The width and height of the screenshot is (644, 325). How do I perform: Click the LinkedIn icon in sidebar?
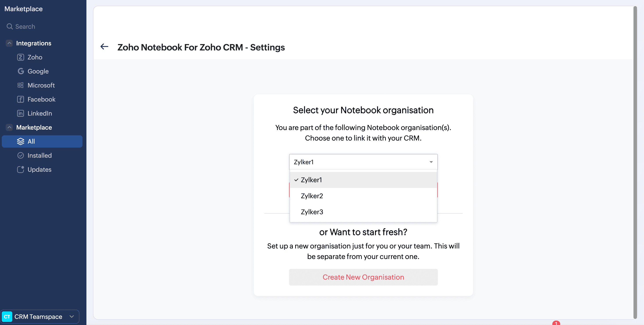click(20, 113)
